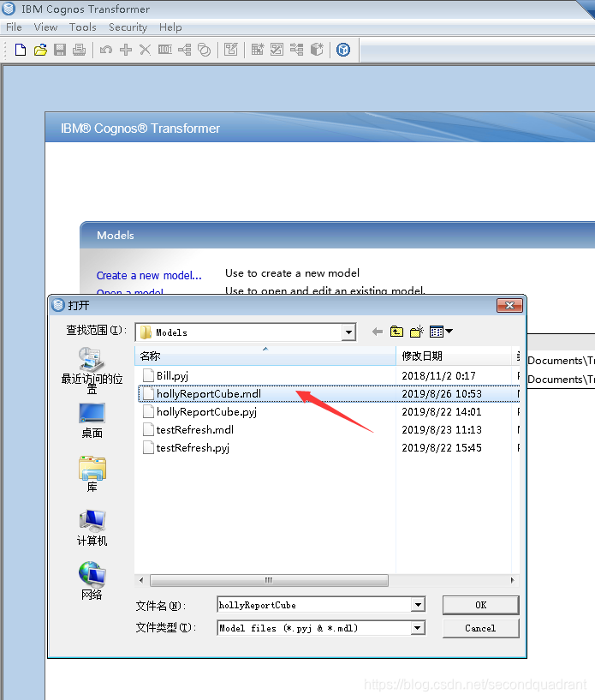Screen dimensions: 595x700
Task: Click the Print toolbar icon
Action: [80, 50]
